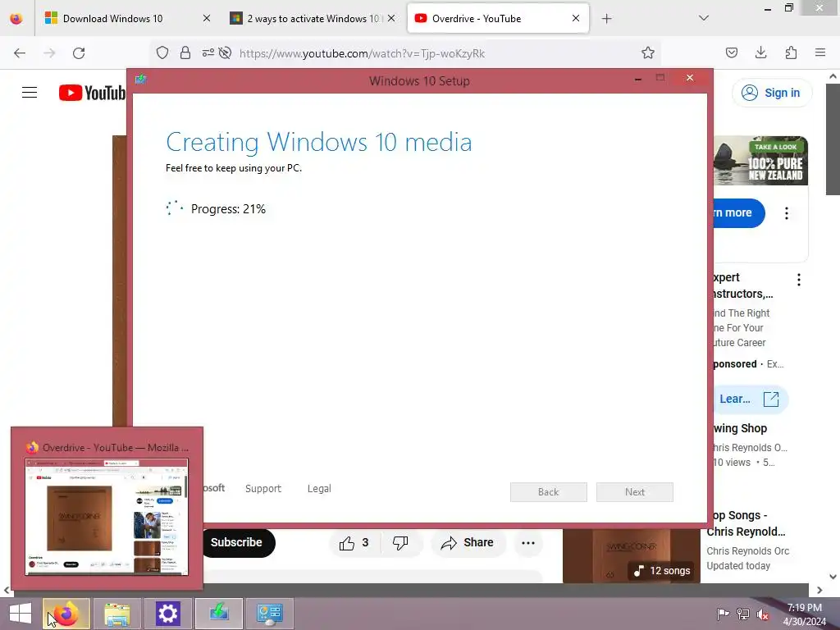Screen dimensions: 840x630
Task: Subscribe to the channel
Action: click(239, 543)
